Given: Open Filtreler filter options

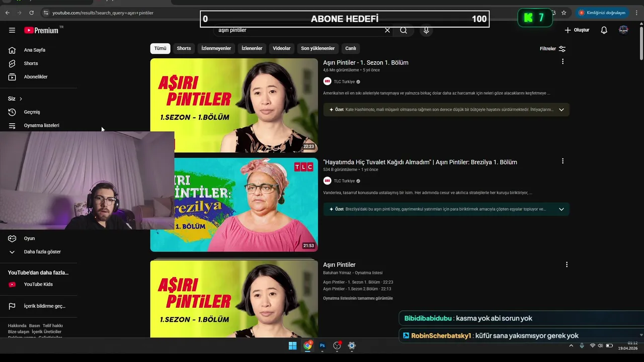Looking at the screenshot, I should pos(552,49).
